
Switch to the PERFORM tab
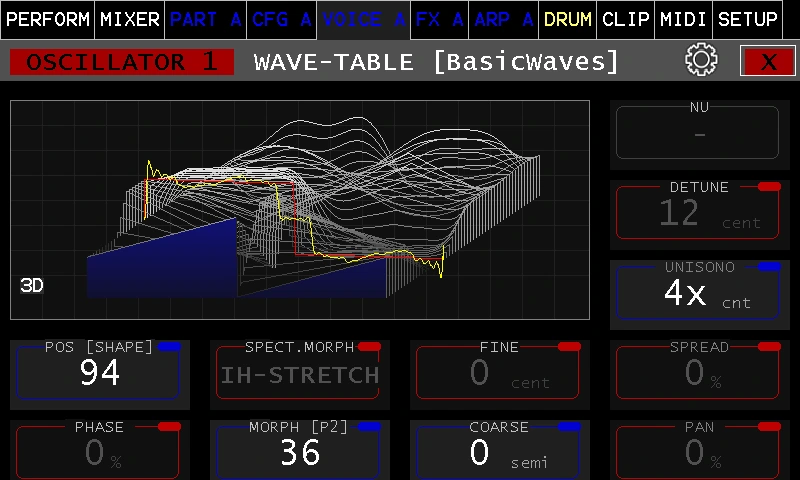[x=48, y=19]
